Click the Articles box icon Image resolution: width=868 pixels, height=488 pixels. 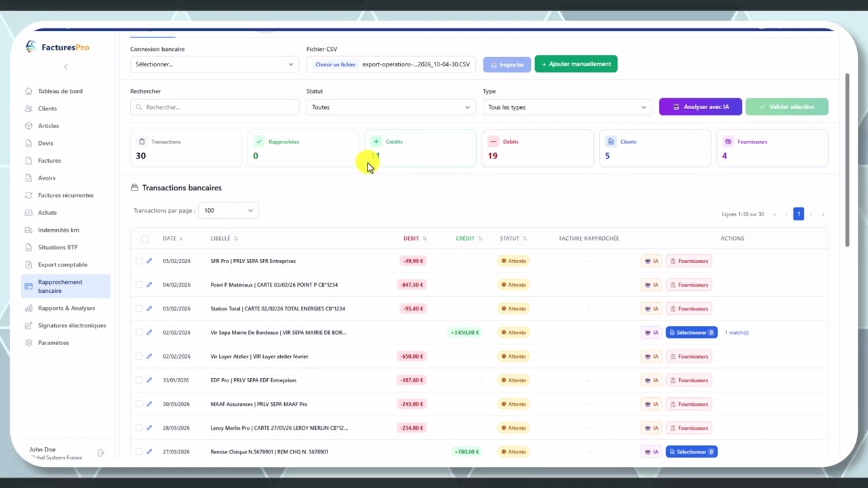pyautogui.click(x=28, y=125)
